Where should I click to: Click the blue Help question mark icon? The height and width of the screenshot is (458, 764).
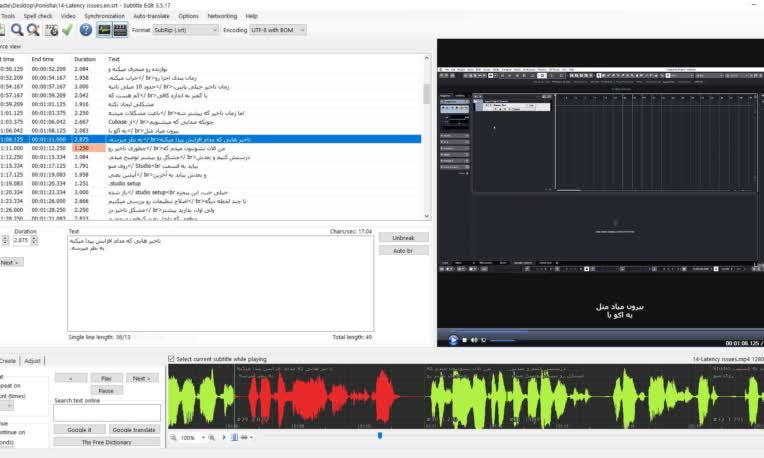click(86, 30)
